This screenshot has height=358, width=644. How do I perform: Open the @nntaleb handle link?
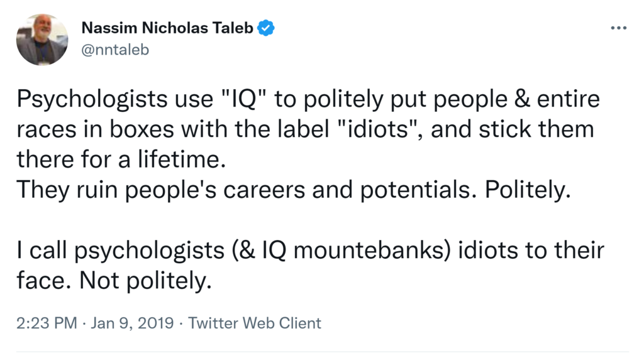click(x=115, y=50)
